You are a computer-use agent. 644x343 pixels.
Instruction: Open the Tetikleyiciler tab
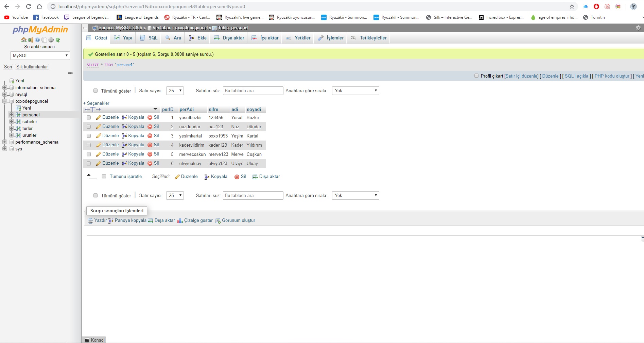pos(369,38)
